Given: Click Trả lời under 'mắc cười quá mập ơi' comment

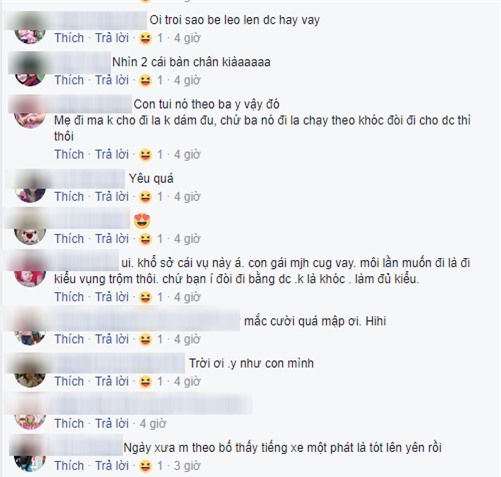Looking at the screenshot, I should pos(112,339).
